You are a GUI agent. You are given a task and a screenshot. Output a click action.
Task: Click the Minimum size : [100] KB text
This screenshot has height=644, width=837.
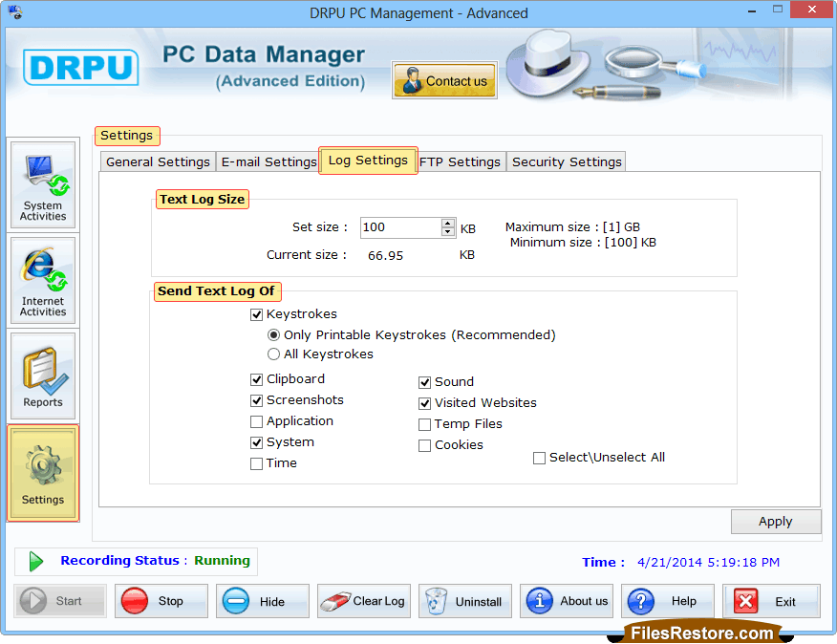pyautogui.click(x=583, y=243)
